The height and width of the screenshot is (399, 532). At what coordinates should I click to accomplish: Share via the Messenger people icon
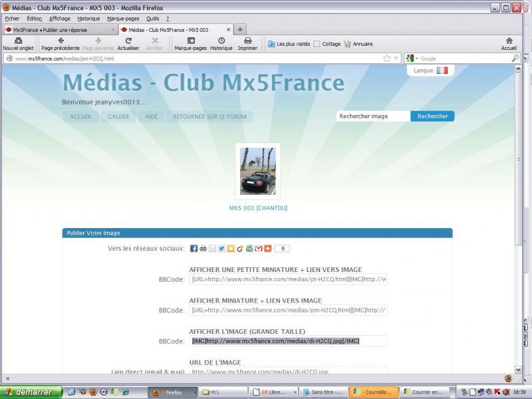(249, 249)
